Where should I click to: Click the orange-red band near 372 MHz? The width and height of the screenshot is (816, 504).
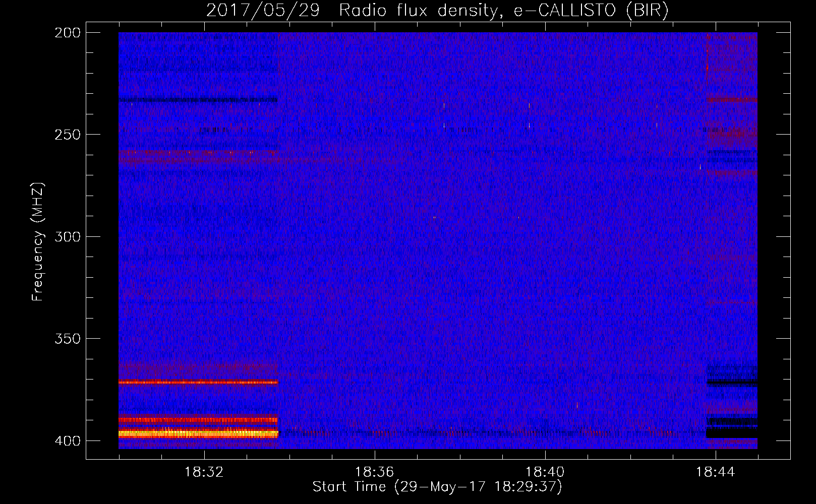click(198, 382)
